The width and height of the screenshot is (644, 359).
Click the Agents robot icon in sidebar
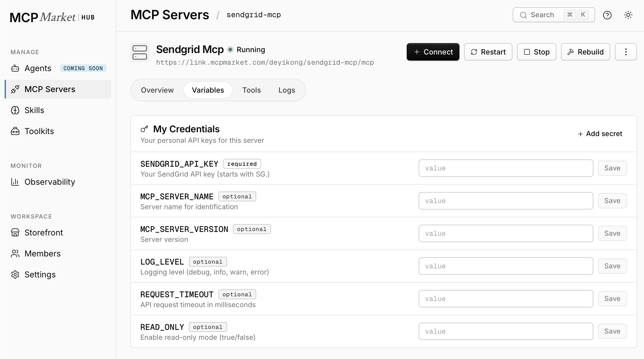tap(15, 68)
